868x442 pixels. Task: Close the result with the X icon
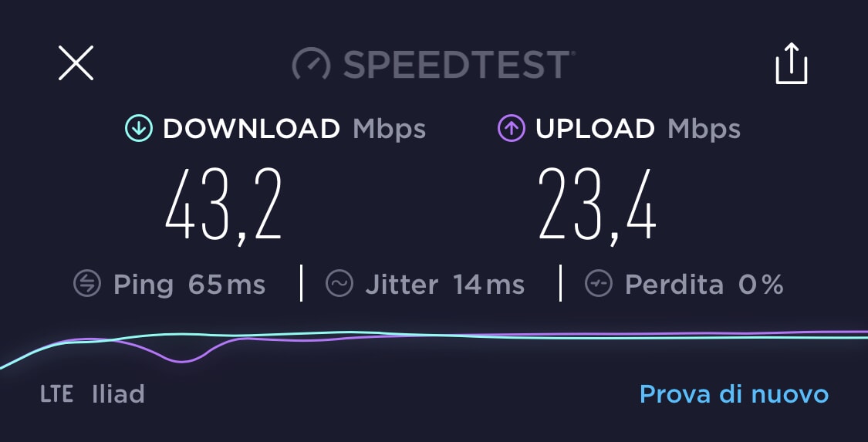(76, 62)
